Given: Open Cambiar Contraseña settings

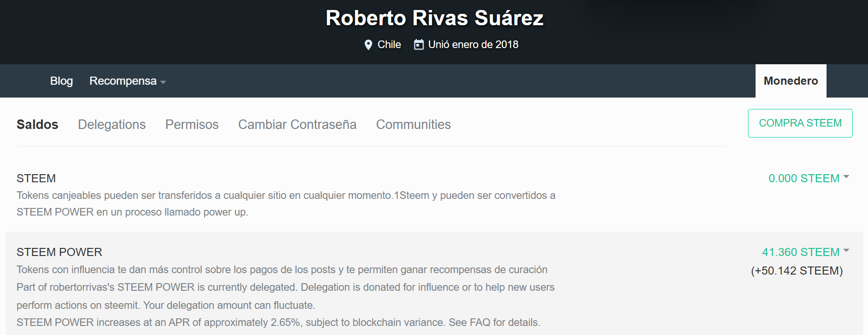Looking at the screenshot, I should tap(297, 125).
